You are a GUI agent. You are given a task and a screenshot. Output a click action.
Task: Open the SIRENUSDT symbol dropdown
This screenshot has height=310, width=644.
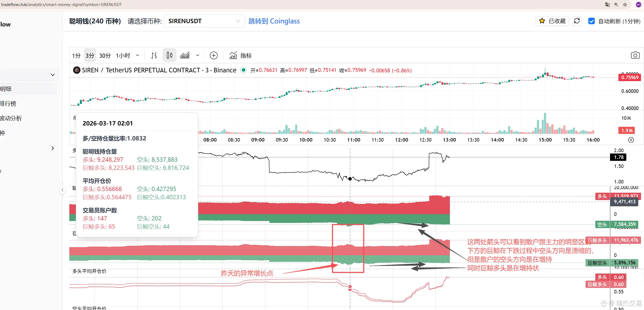point(204,21)
